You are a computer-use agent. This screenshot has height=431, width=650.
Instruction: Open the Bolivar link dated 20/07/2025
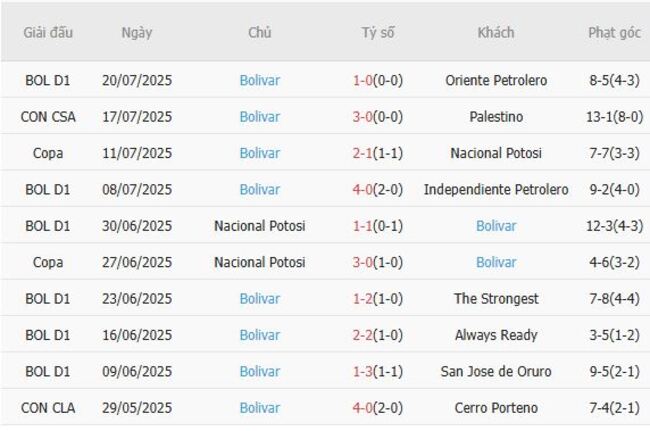[260, 80]
